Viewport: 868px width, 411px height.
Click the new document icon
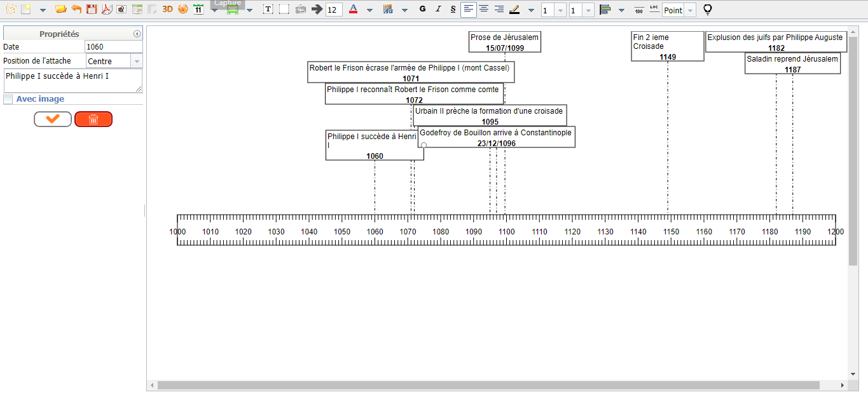click(x=26, y=10)
